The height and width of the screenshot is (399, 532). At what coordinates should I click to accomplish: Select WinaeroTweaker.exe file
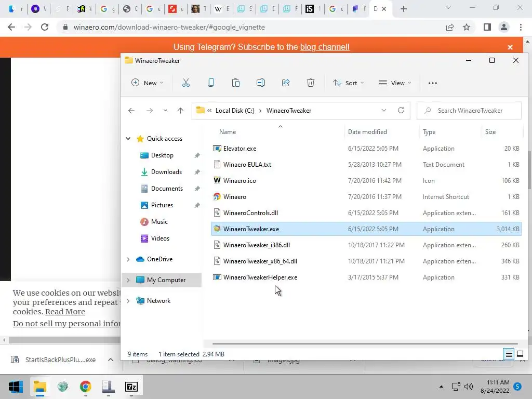click(x=366, y=229)
